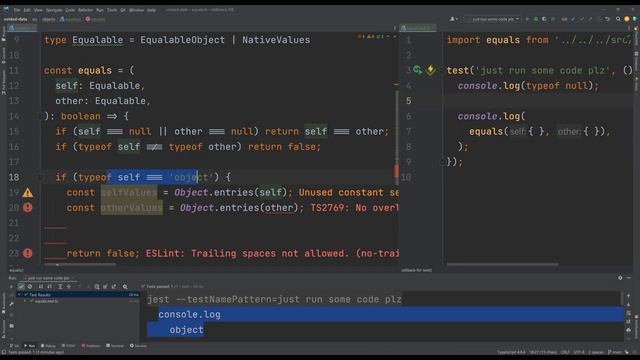Click the test runner settings magnifier icon
Image resolution: width=640 pixels, height=360 pixels.
[125, 287]
